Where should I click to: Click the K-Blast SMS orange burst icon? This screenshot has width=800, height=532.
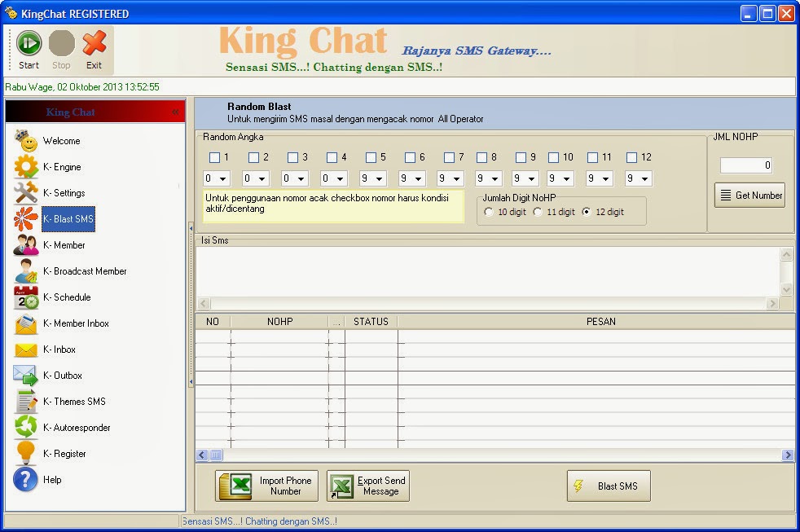25,219
